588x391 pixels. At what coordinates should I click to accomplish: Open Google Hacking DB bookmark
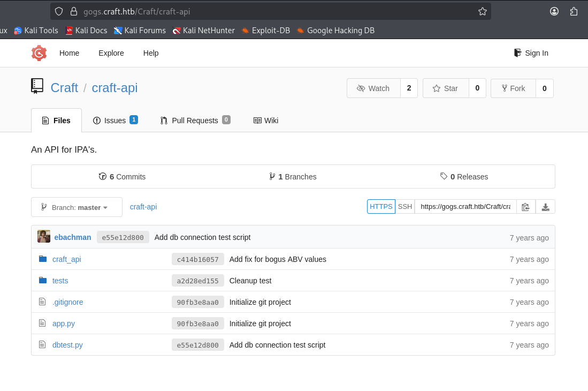(x=335, y=31)
